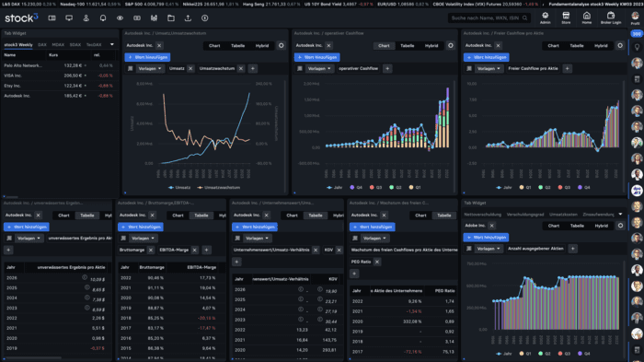Open Vorlagen dropdown in unverwässertes Ergebnis widget
644x362 pixels.
[29, 239]
